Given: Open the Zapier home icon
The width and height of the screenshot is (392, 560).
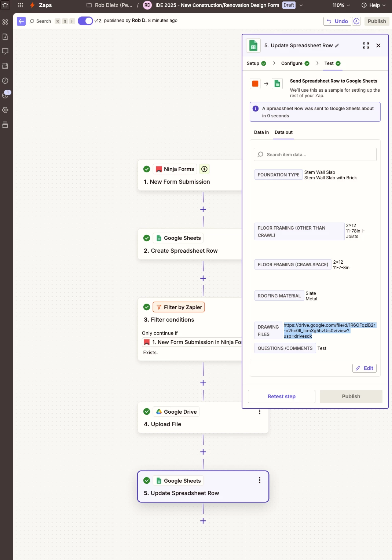Looking at the screenshot, I should pos(5,5).
